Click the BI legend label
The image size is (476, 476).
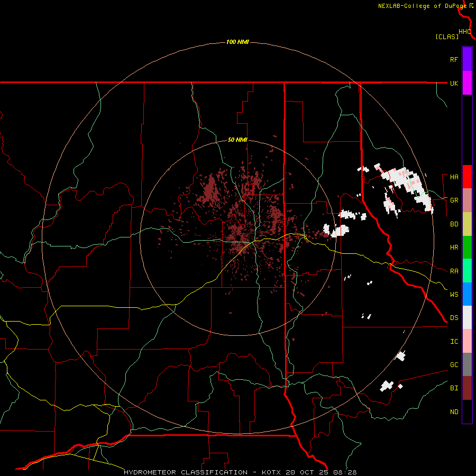click(x=454, y=388)
